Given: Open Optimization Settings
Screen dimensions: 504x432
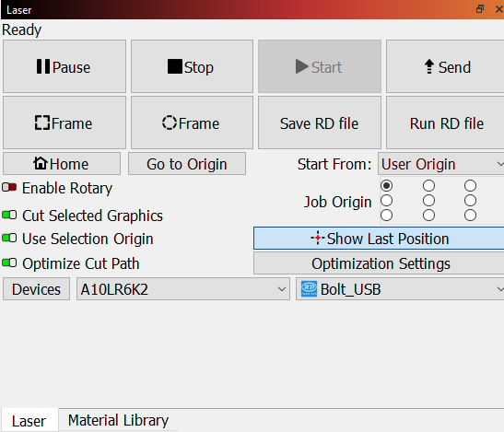Looking at the screenshot, I should pyautogui.click(x=380, y=263).
